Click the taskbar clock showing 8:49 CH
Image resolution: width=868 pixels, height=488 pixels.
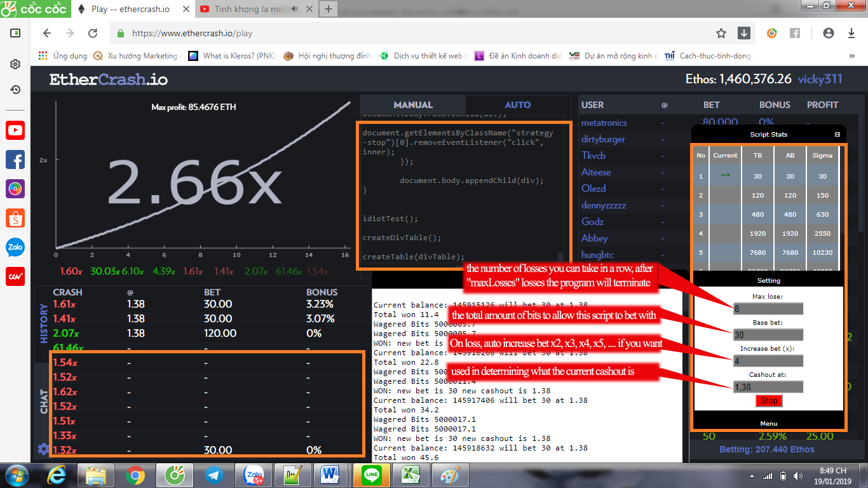[832, 476]
